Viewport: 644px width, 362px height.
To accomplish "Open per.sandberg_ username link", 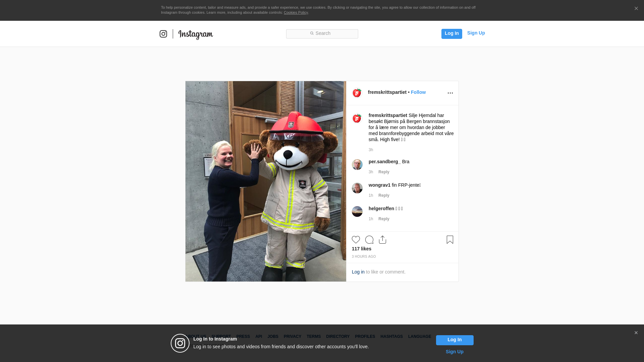I will coord(384,162).
